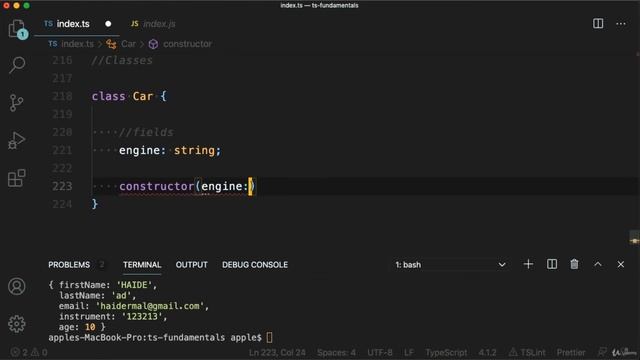640x360 pixels.
Task: Click the Prettier status item
Action: (x=571, y=352)
